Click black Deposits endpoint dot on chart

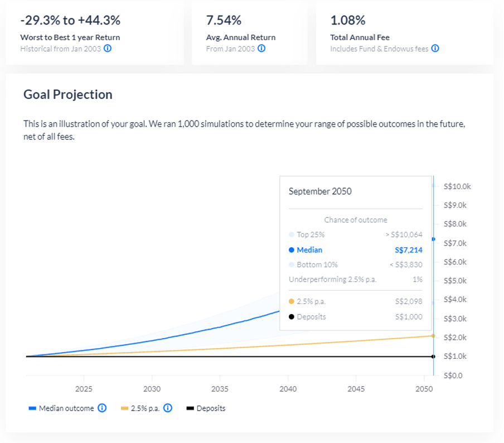click(433, 356)
